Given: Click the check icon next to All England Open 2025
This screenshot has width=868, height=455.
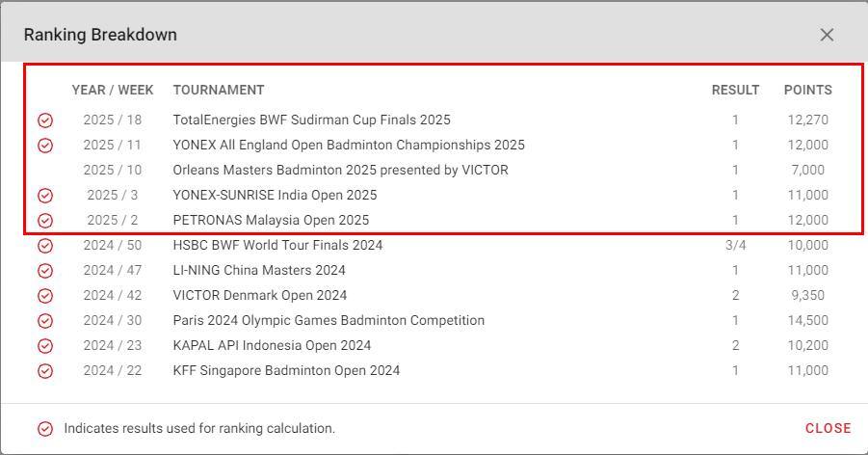Looking at the screenshot, I should pyautogui.click(x=45, y=146).
